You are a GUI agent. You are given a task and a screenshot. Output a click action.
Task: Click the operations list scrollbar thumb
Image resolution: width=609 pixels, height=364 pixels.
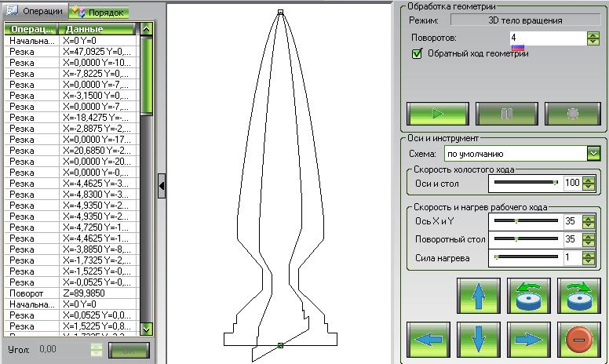[147, 75]
